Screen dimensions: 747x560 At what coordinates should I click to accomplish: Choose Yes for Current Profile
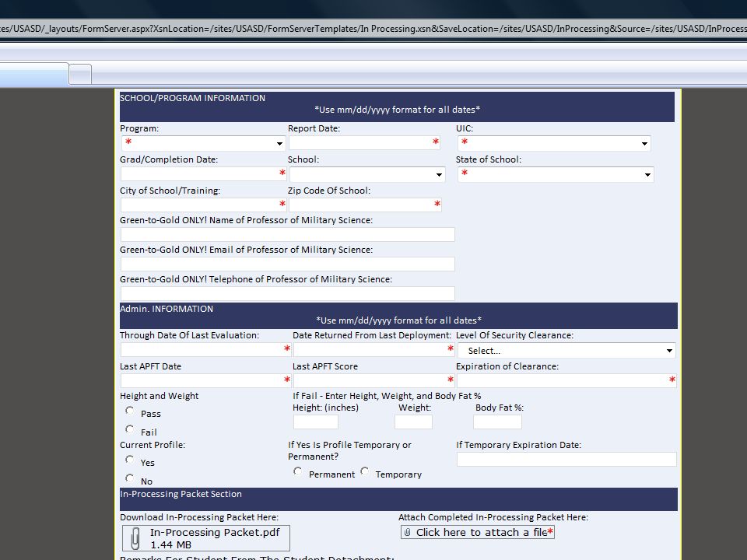[x=130, y=460]
